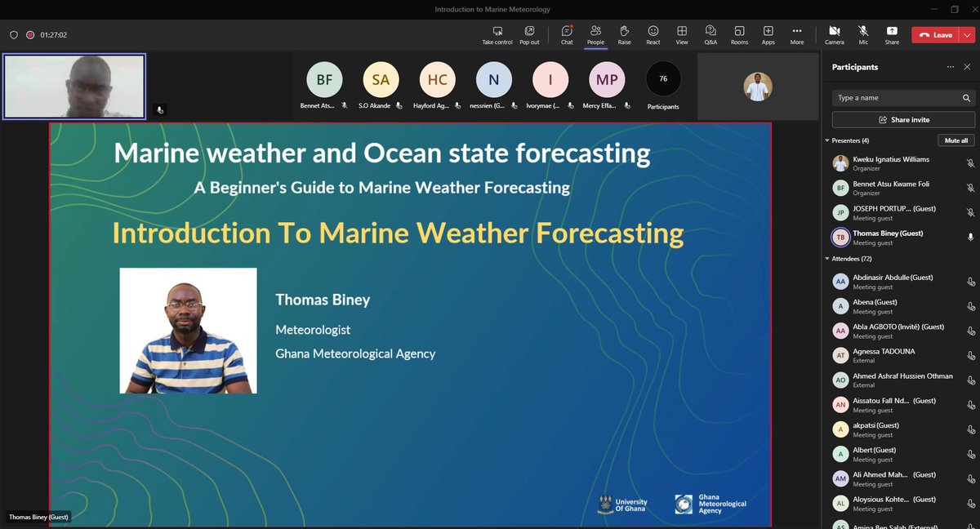Image resolution: width=980 pixels, height=529 pixels.
Task: Open breakout Rooms
Action: (739, 34)
